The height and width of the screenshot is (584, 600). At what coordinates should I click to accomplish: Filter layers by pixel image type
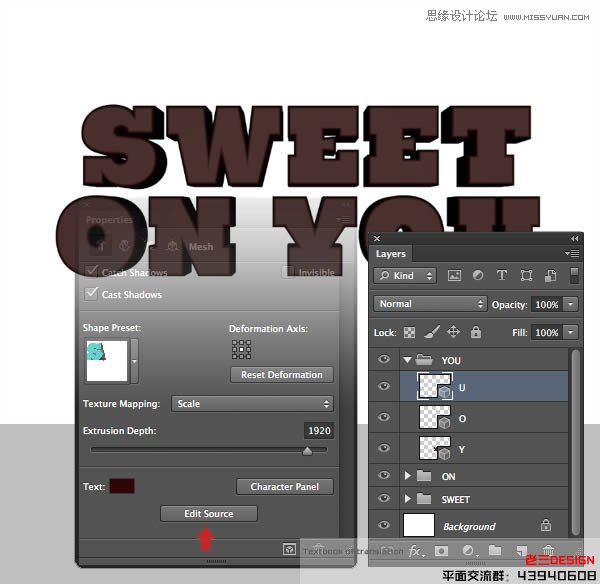tap(454, 276)
